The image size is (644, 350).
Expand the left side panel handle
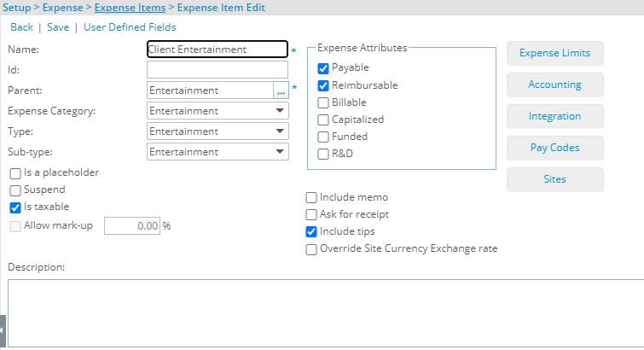[3, 331]
